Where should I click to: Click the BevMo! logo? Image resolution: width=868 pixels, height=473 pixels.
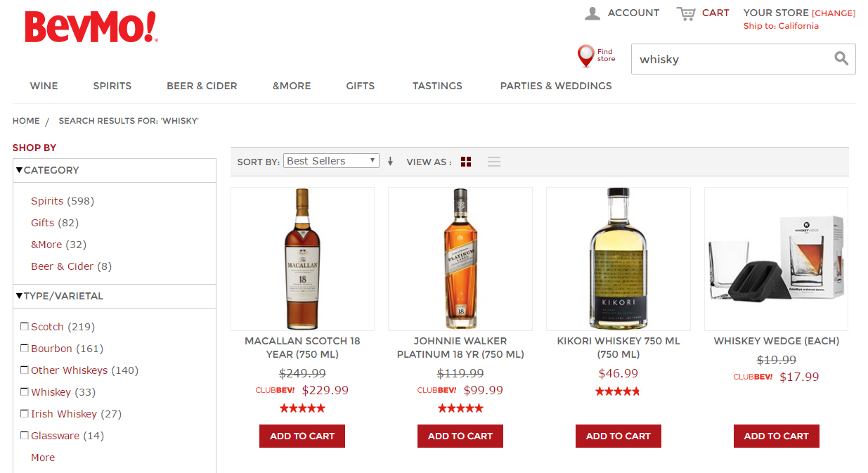point(91,28)
